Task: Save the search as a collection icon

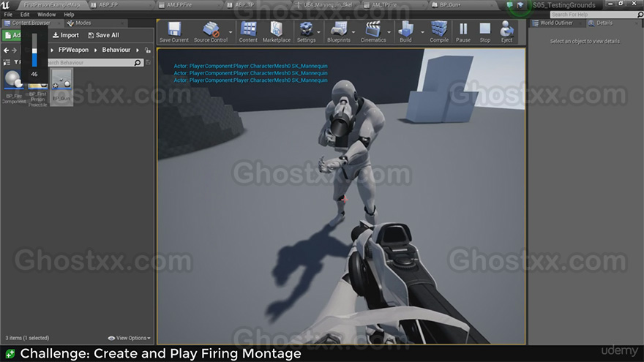Action: pyautogui.click(x=148, y=63)
